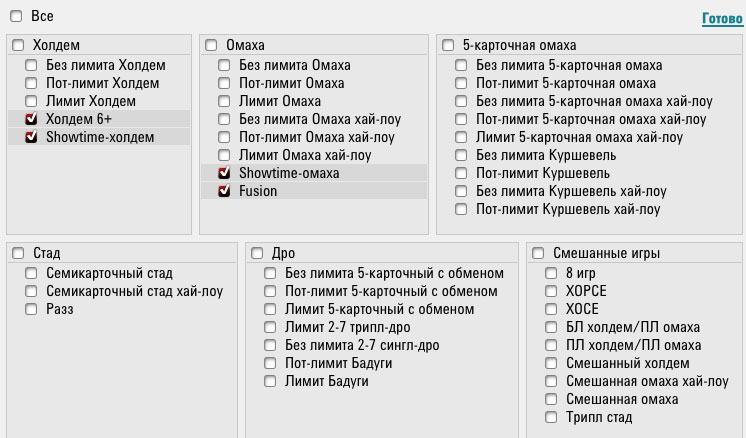Toggle the Дро group checkbox

point(257,253)
